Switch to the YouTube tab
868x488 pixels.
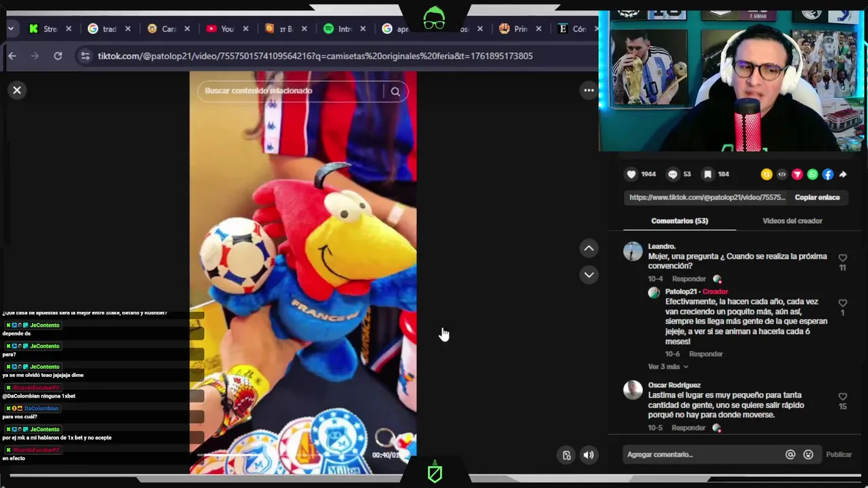[220, 29]
